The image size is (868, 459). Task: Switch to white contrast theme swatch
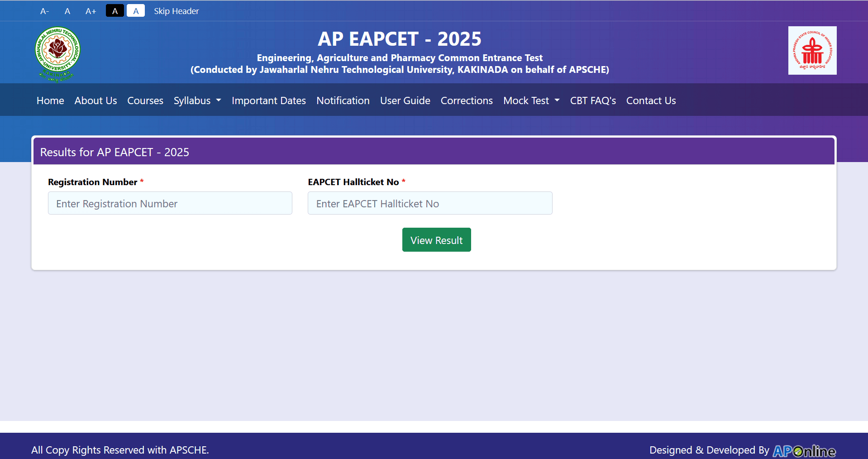[x=136, y=11]
